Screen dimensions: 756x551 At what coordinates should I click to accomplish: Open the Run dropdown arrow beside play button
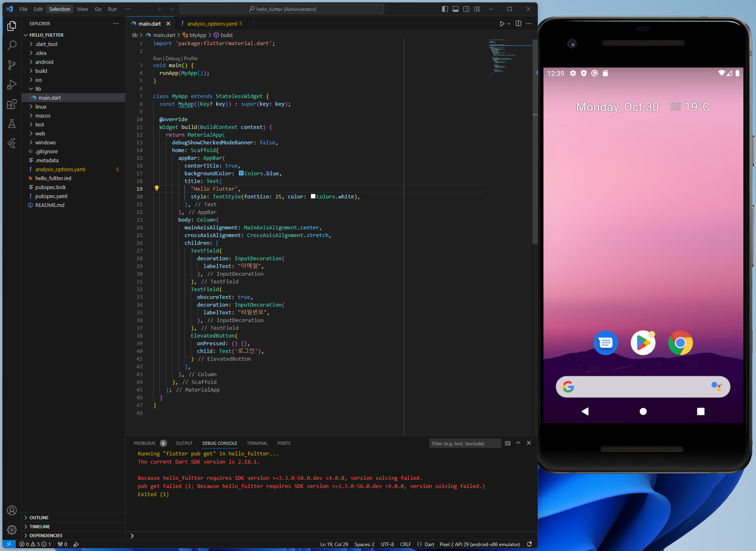click(x=509, y=24)
